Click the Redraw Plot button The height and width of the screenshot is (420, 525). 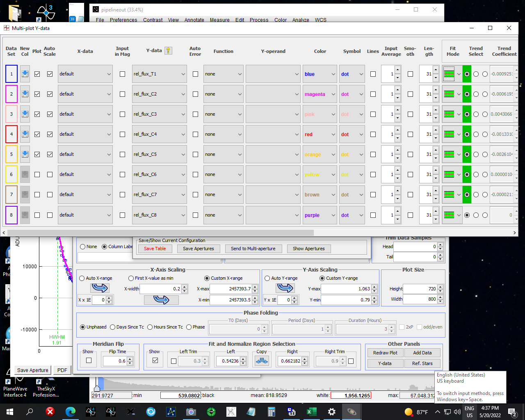(x=385, y=353)
